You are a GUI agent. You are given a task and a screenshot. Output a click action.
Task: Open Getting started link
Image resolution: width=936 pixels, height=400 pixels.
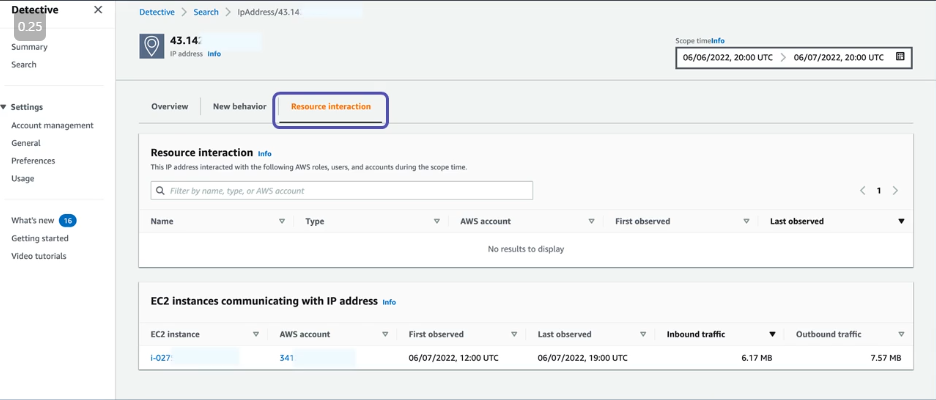pyautogui.click(x=40, y=238)
